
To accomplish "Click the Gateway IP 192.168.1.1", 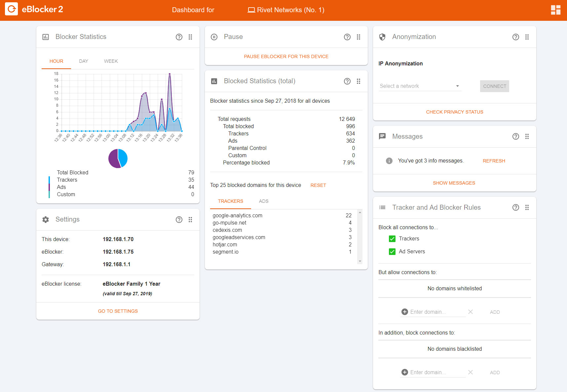I will click(x=116, y=264).
